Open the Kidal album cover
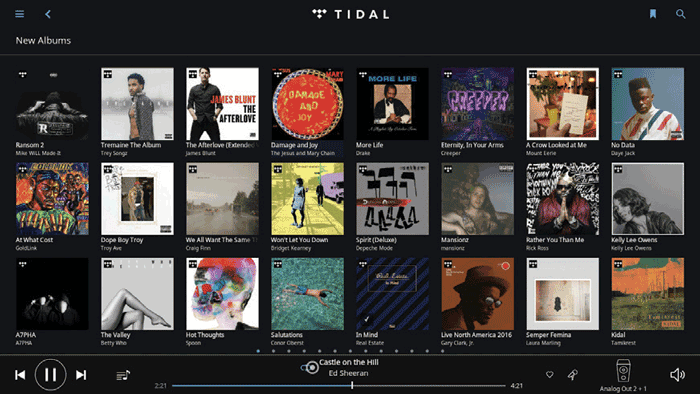700x394 pixels. pos(648,294)
